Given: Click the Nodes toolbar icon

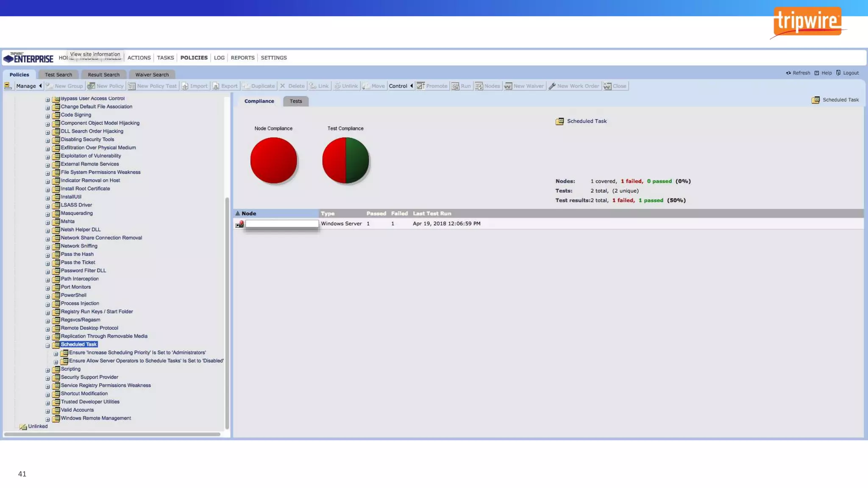Looking at the screenshot, I should (x=479, y=86).
